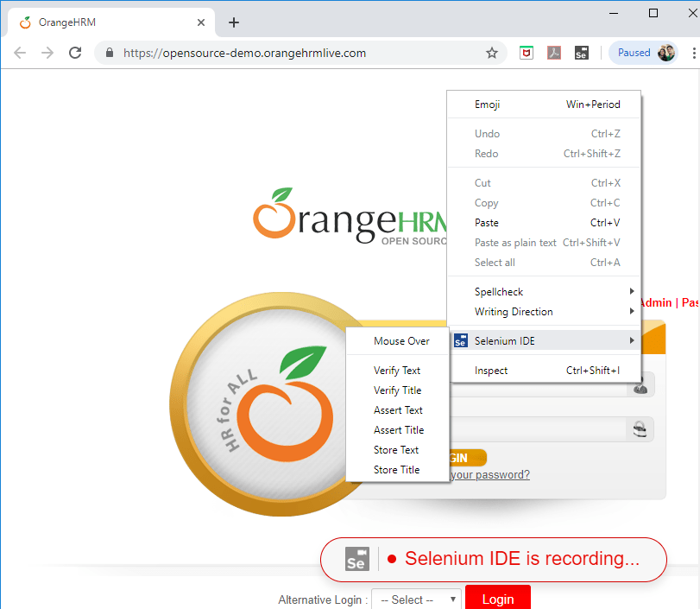Select Inspect from the context menu
This screenshot has width=700, height=609.
(491, 370)
